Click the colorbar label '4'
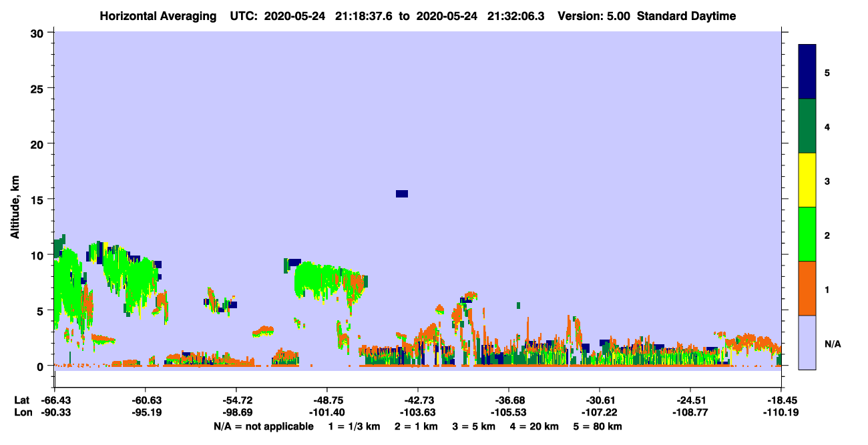The image size is (868, 445). 827,126
